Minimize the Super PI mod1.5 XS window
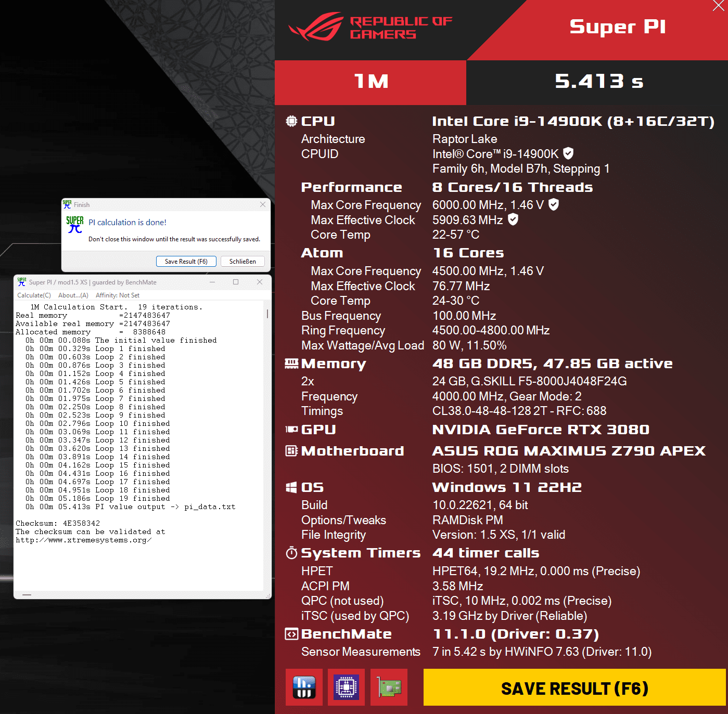 [x=212, y=282]
